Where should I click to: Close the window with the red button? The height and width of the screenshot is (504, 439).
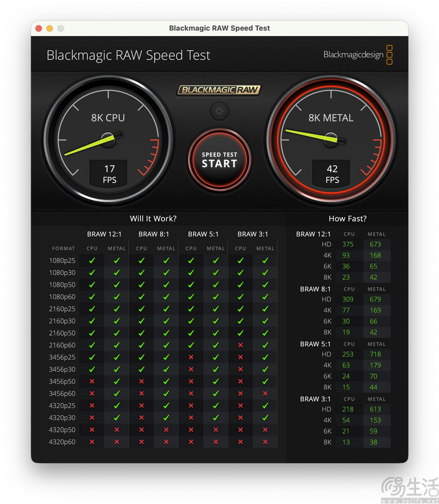click(39, 28)
